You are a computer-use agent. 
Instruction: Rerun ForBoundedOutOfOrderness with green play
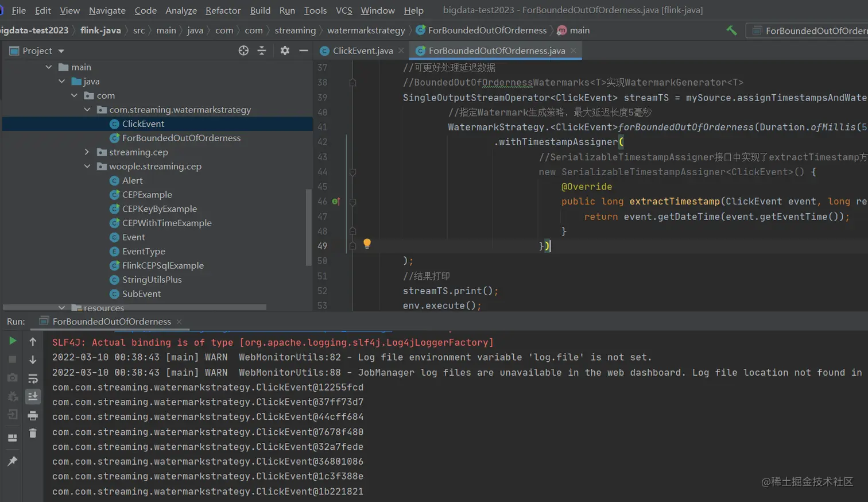[x=13, y=341]
